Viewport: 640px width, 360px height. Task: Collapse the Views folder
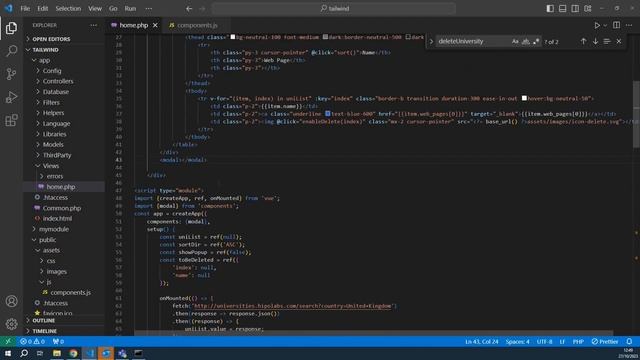point(51,166)
